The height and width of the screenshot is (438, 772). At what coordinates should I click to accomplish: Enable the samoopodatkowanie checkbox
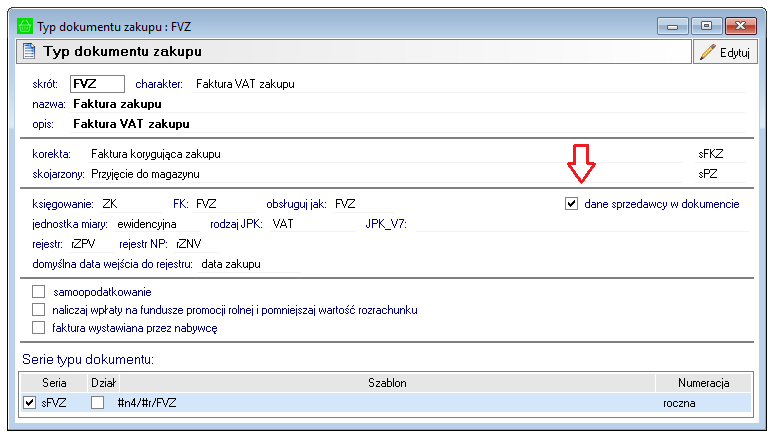pos(39,292)
